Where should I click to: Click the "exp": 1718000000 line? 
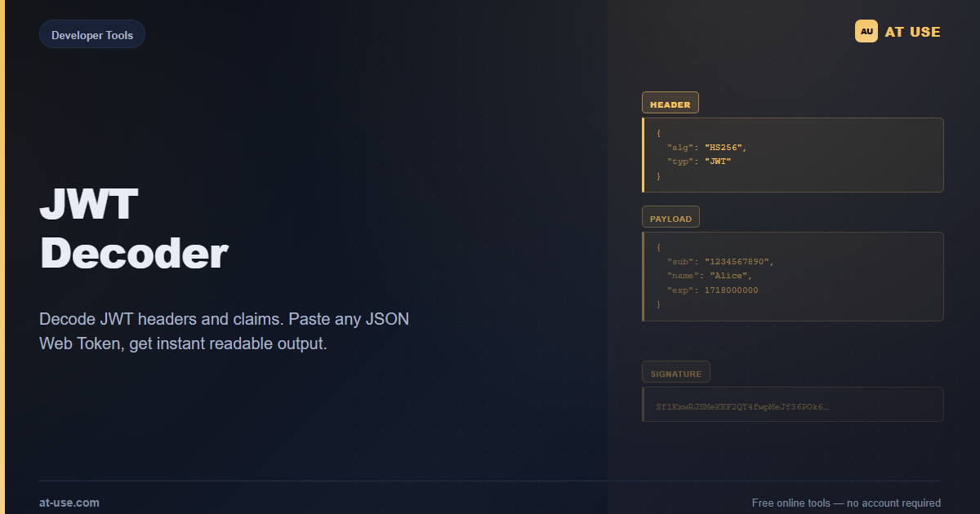(712, 290)
